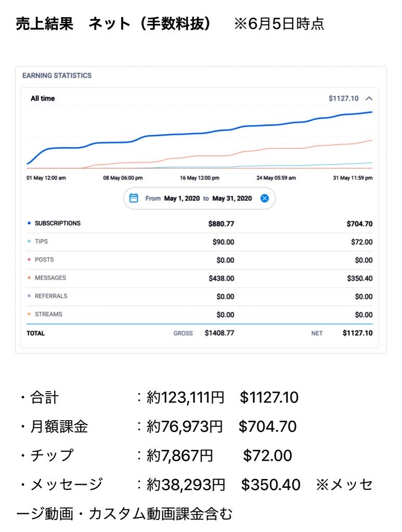The width and height of the screenshot is (402, 532).
Task: Click the NET label in the total row
Action: [x=317, y=333]
